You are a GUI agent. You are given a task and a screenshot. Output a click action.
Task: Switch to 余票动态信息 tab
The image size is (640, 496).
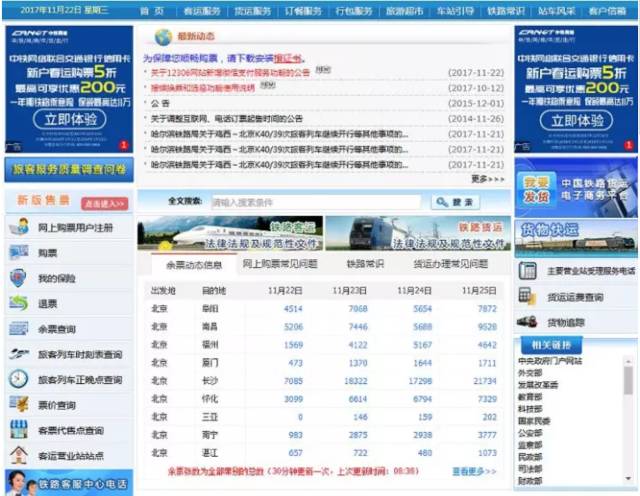pyautogui.click(x=194, y=265)
